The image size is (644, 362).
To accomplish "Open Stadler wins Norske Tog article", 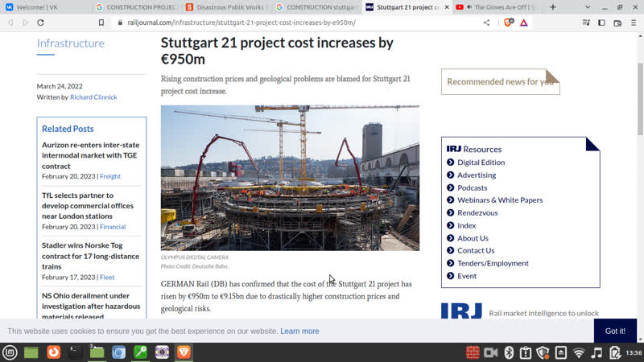I will point(90,256).
